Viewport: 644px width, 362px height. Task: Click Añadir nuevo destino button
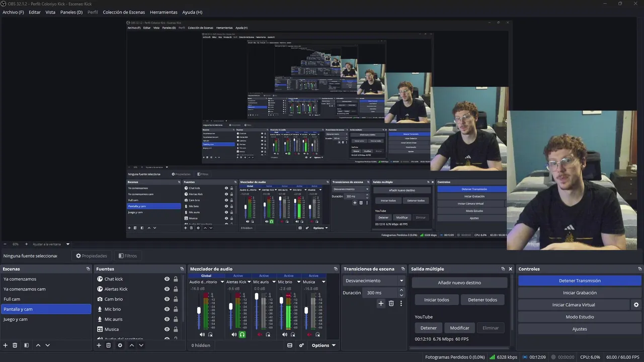tap(459, 283)
